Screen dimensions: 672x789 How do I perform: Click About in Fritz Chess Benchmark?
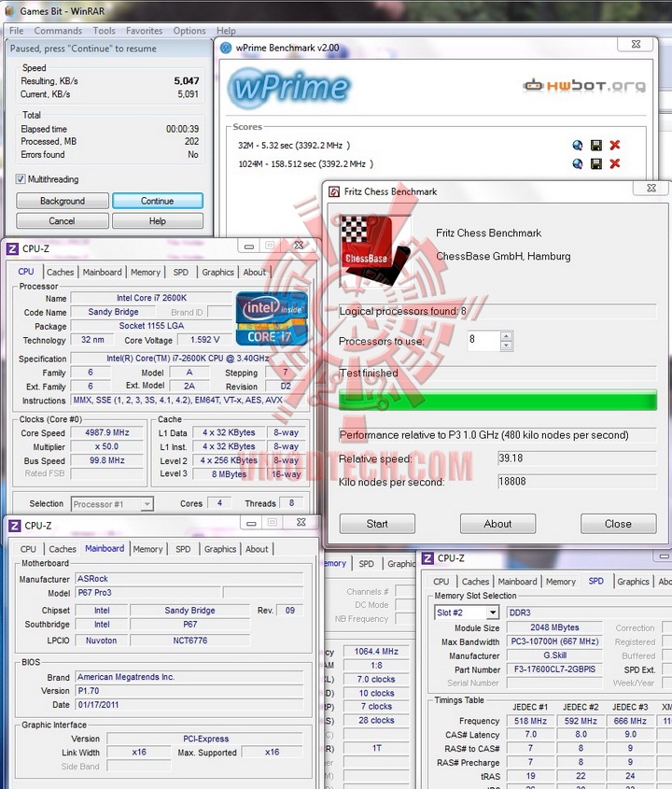(x=498, y=524)
